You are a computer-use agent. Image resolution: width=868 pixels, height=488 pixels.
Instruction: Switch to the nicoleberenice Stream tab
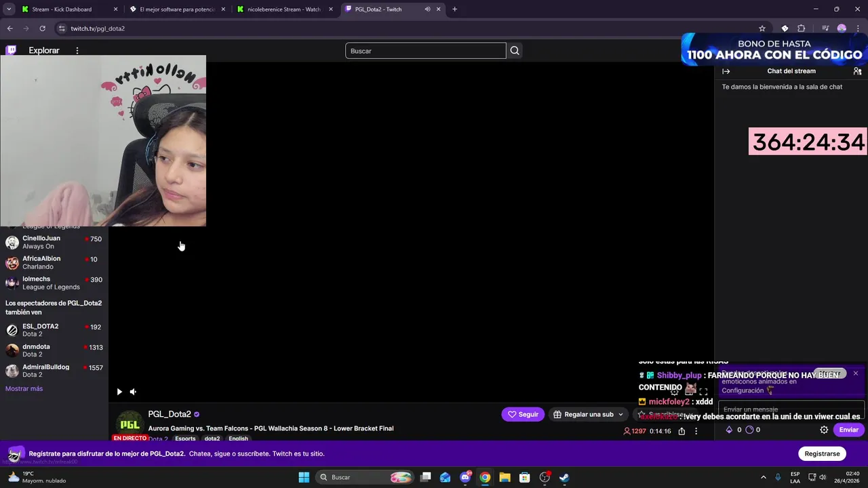click(283, 9)
